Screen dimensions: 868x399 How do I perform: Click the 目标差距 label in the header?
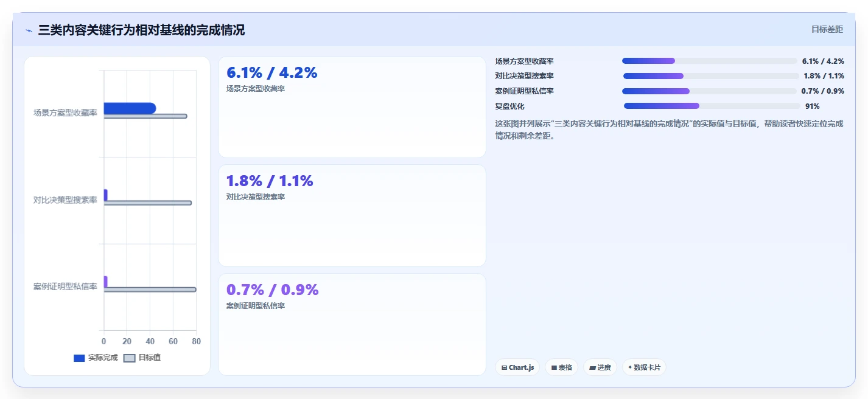click(x=827, y=29)
